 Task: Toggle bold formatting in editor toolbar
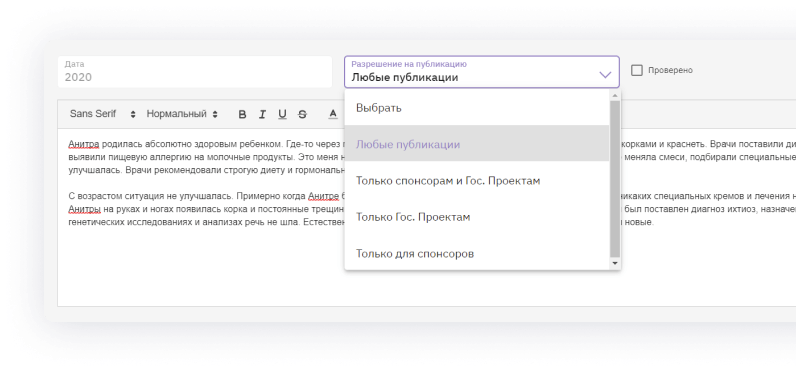(242, 114)
